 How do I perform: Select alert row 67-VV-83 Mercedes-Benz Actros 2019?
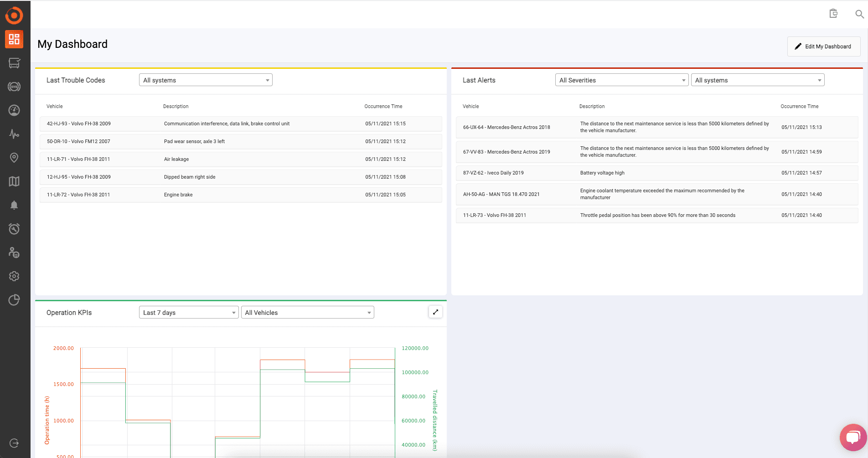pos(657,152)
